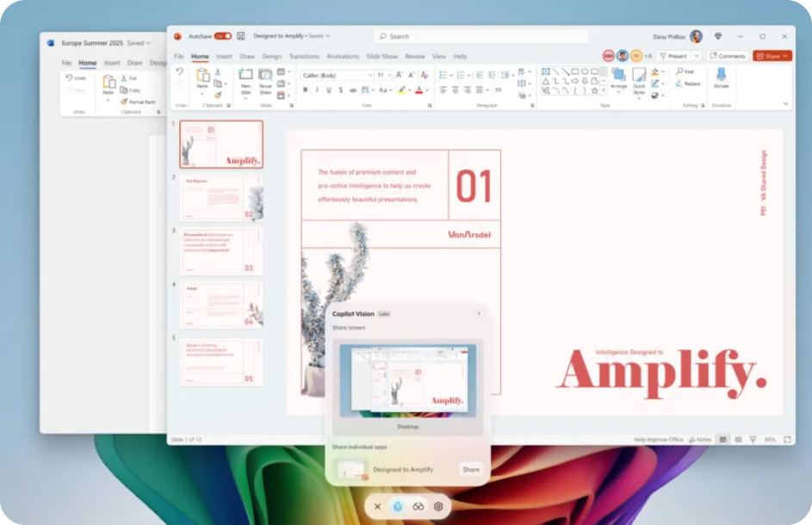Collapse the ribbon with the chevron
Viewport: 812px width, 525px height.
tap(785, 104)
